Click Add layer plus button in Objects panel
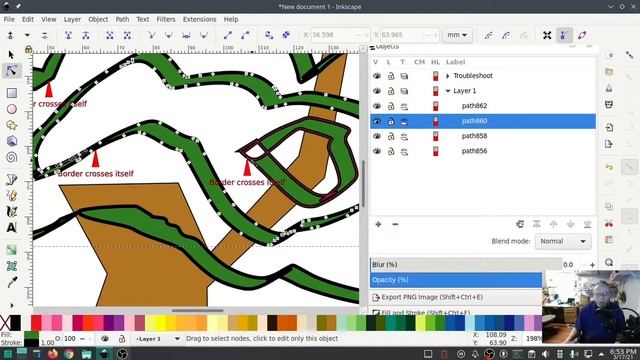 (x=378, y=224)
